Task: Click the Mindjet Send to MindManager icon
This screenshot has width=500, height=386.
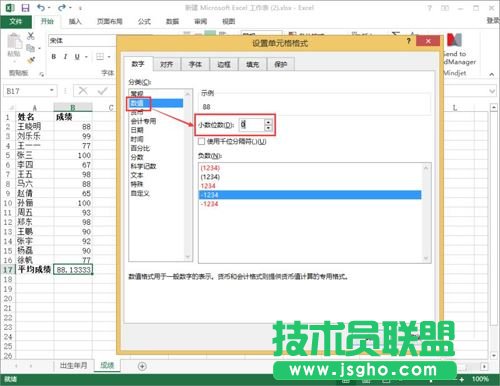Action: coord(454,40)
